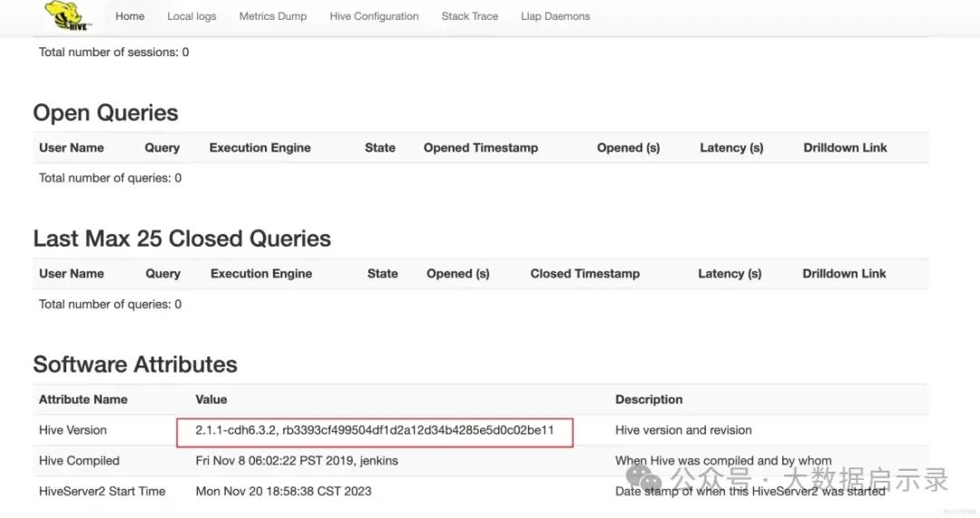Open the Home nav item
980x518 pixels.
coord(130,16)
